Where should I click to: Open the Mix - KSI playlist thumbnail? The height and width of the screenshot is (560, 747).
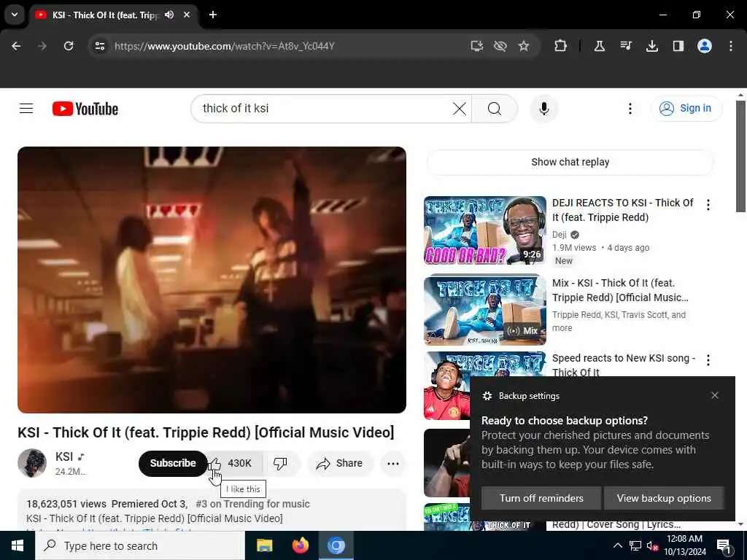click(485, 310)
